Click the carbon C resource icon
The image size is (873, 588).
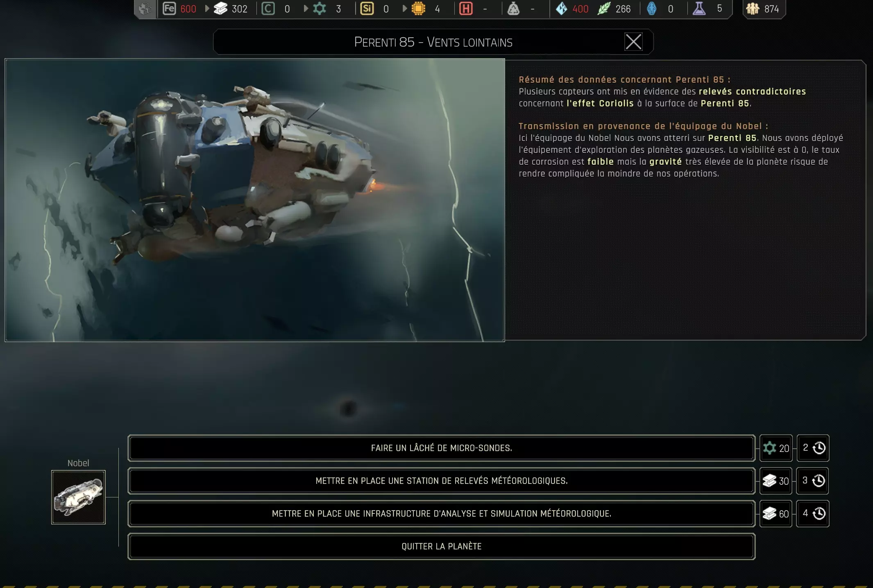click(x=268, y=9)
